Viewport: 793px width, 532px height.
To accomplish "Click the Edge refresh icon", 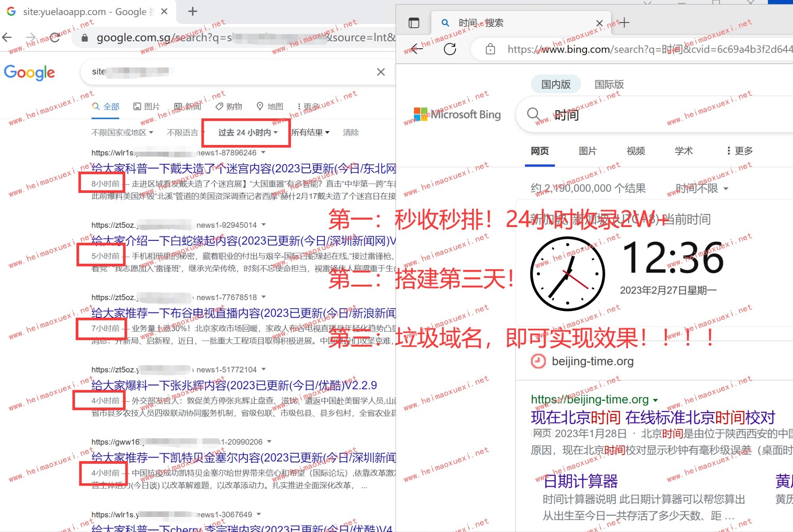I will [x=450, y=49].
